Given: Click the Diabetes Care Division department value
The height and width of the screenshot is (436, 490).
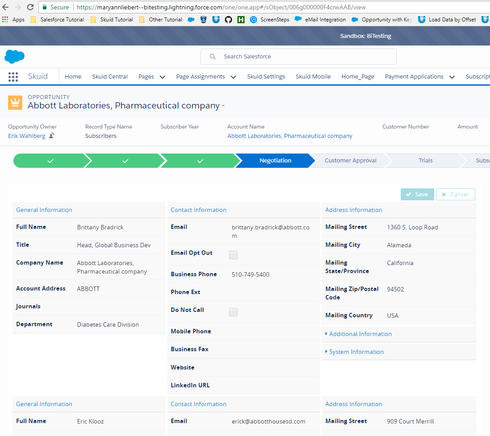Looking at the screenshot, I should tap(108, 325).
